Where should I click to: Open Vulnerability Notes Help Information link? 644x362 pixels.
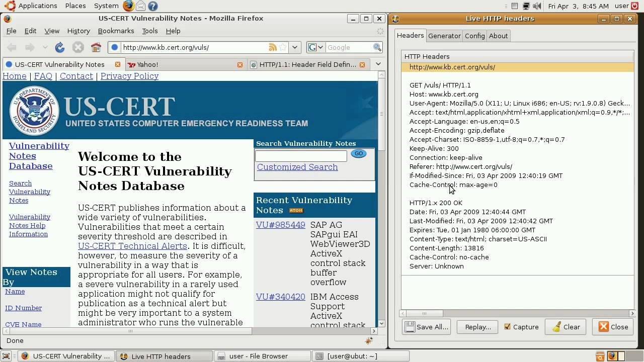(x=30, y=225)
